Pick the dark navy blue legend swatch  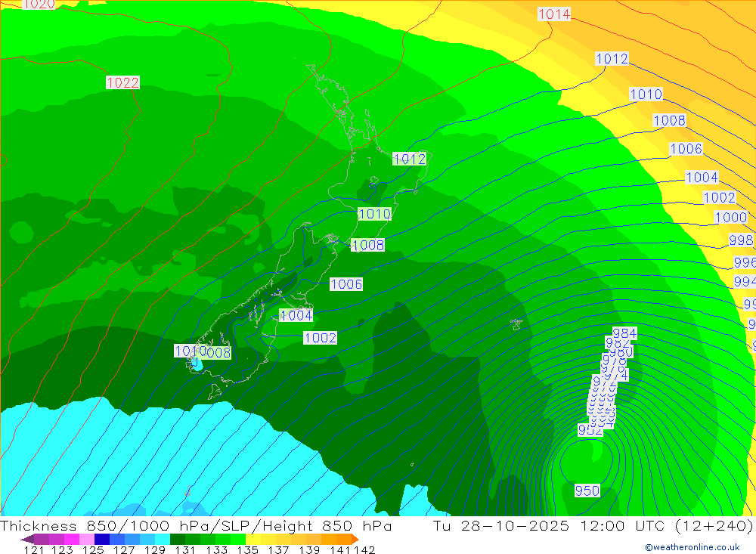coord(102,539)
